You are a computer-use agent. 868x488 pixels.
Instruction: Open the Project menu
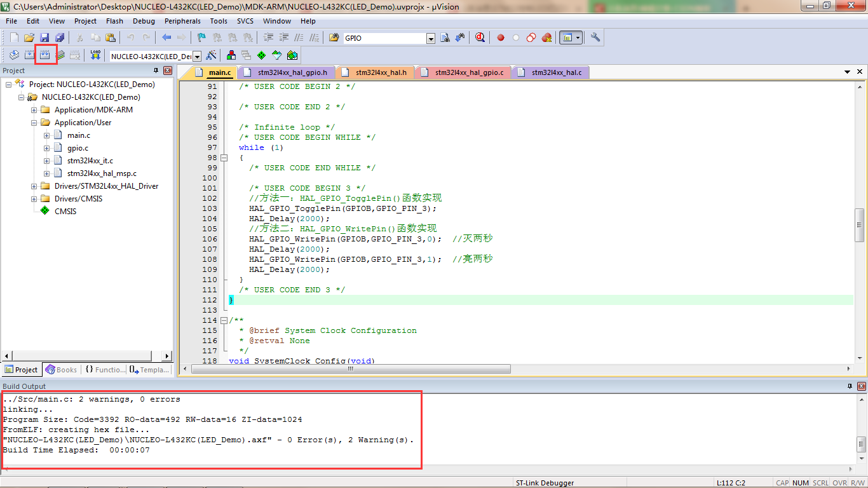coord(86,21)
